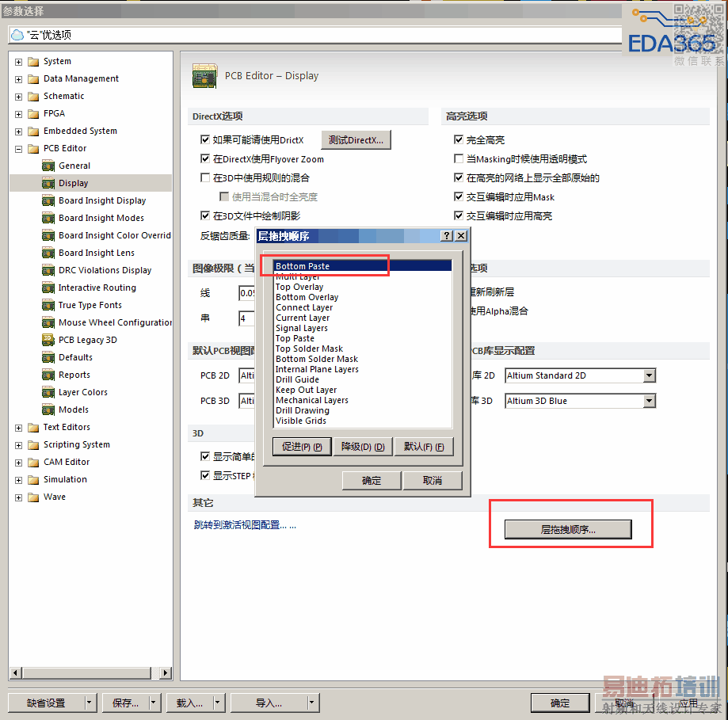Click the Default (F) button in layer dialog

pos(424,447)
